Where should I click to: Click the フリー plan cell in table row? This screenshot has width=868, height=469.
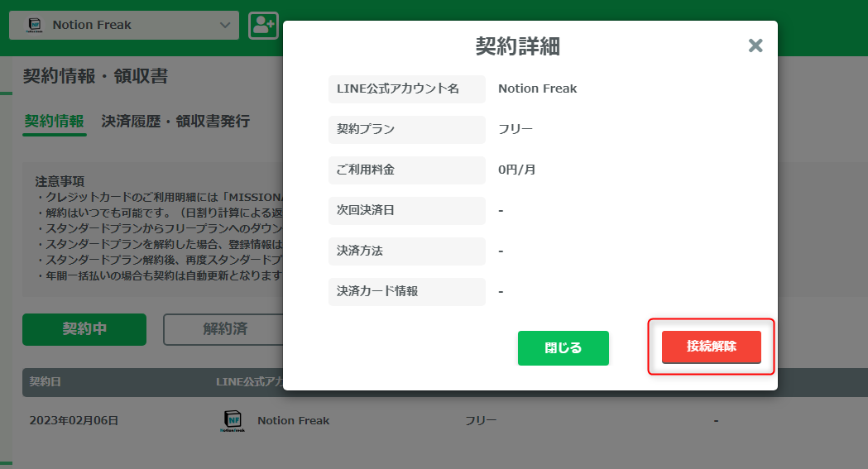(481, 420)
